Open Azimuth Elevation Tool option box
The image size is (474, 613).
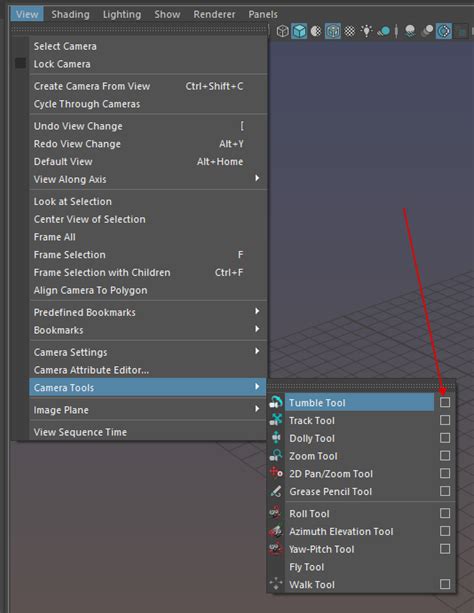(445, 531)
